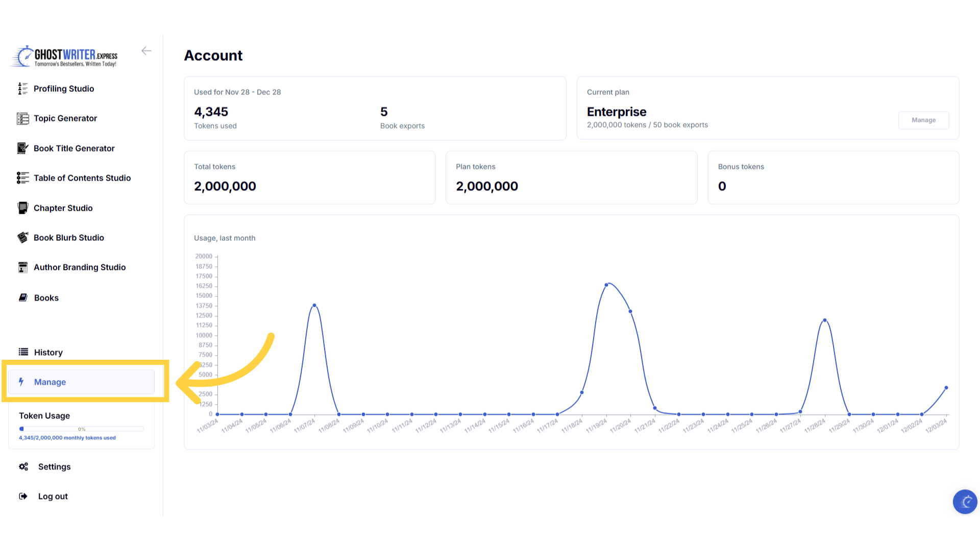The height and width of the screenshot is (551, 980).
Task: Click the Settings gears icon
Action: point(23,467)
